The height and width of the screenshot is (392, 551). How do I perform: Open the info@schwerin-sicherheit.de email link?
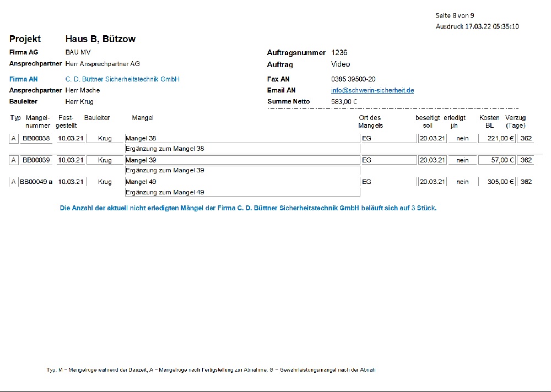[372, 90]
